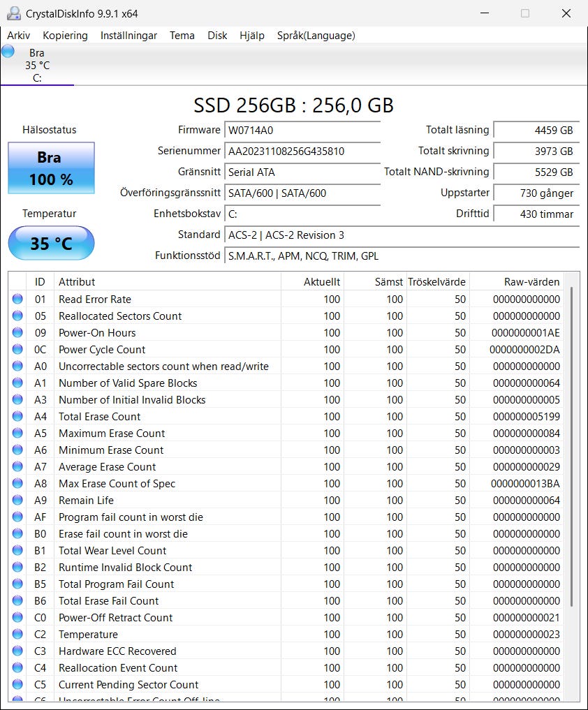The width and height of the screenshot is (588, 710).
Task: Click raw value 0000000013BA in Max Erase row
Action: tap(525, 484)
